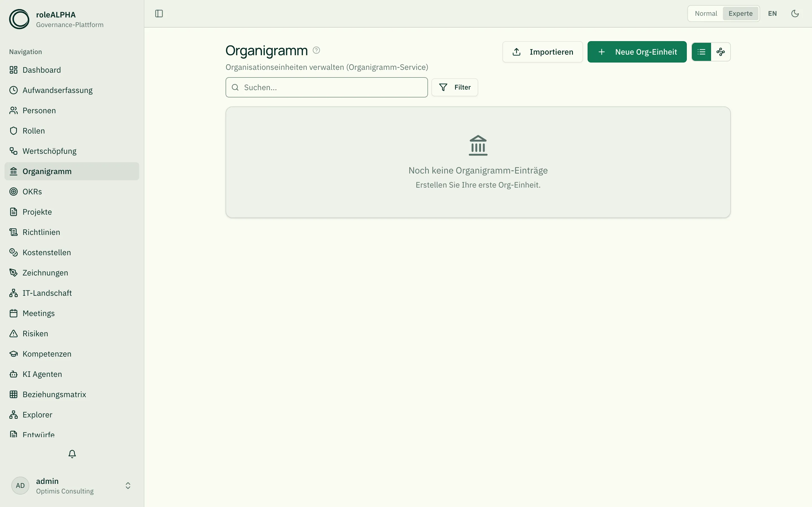Switch to the graph view icon
812x507 pixels.
click(x=720, y=52)
